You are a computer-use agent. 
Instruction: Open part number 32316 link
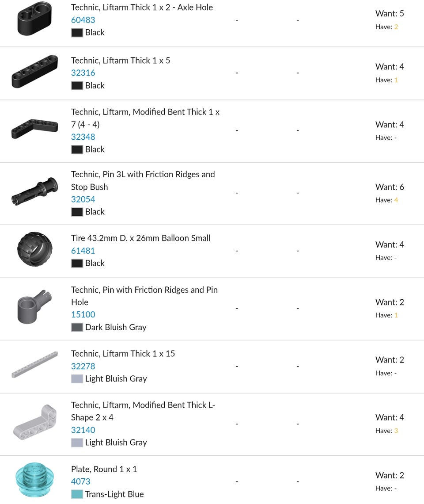pos(83,73)
